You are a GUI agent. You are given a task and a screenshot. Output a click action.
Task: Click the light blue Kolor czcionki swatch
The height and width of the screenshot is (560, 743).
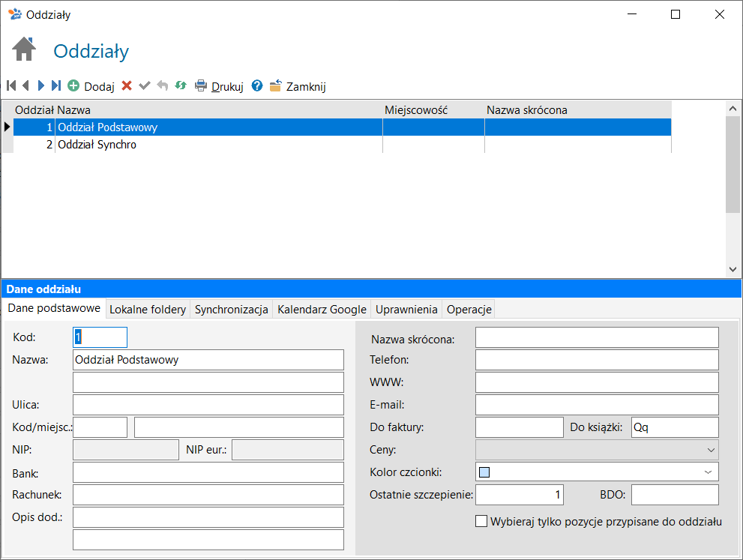[x=484, y=472]
